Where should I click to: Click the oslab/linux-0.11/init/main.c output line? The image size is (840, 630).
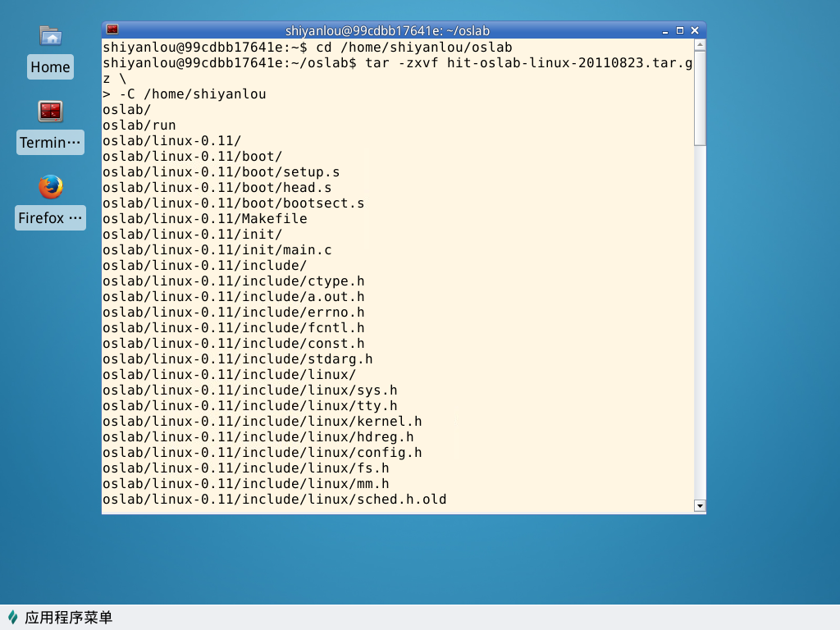(x=217, y=250)
